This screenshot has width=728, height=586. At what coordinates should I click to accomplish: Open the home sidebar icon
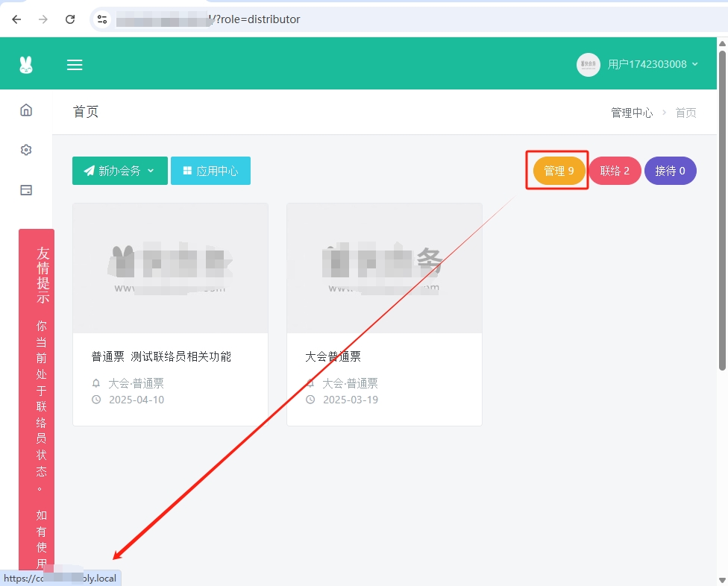click(x=26, y=110)
